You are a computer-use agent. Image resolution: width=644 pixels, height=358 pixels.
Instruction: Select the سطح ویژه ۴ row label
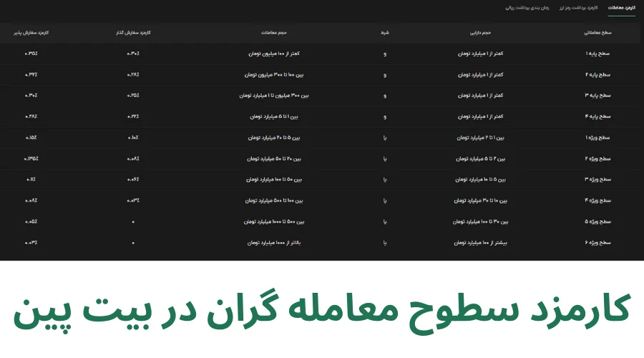click(x=597, y=200)
